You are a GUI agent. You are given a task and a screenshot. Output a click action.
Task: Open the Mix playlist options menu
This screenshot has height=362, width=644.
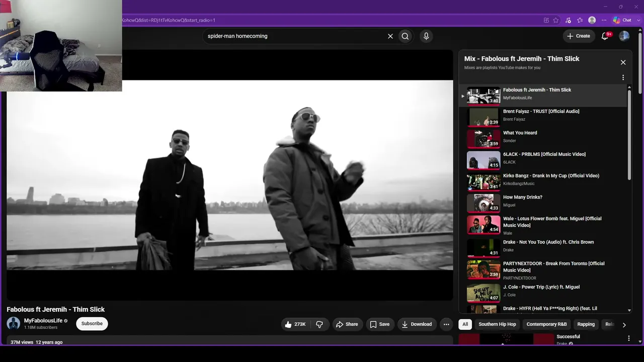click(623, 77)
